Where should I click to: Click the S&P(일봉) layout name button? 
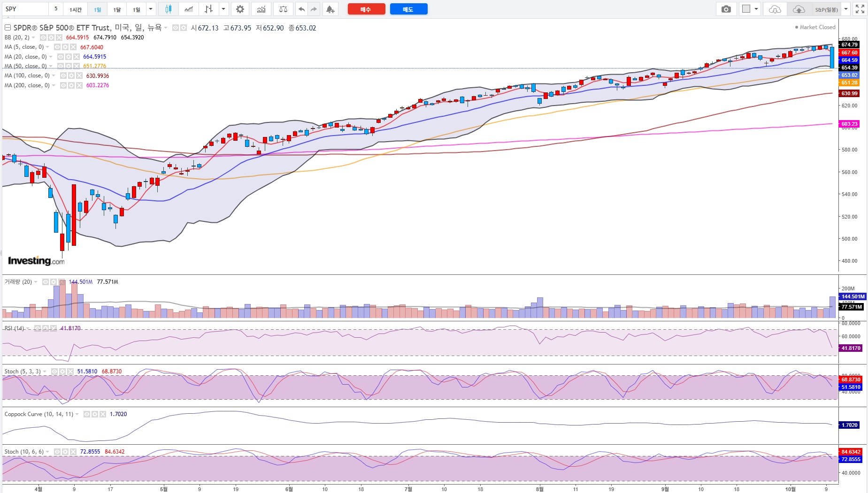[826, 9]
